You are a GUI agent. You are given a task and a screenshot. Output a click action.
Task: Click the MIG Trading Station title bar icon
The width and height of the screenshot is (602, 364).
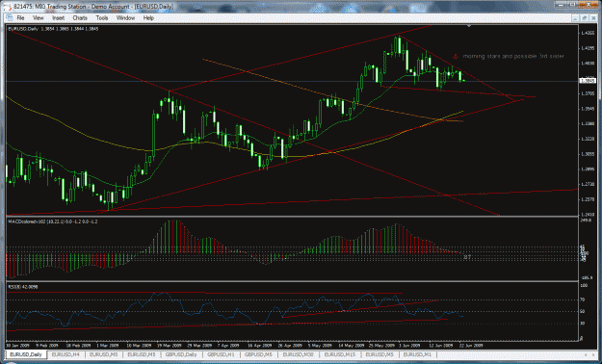pos(8,7)
